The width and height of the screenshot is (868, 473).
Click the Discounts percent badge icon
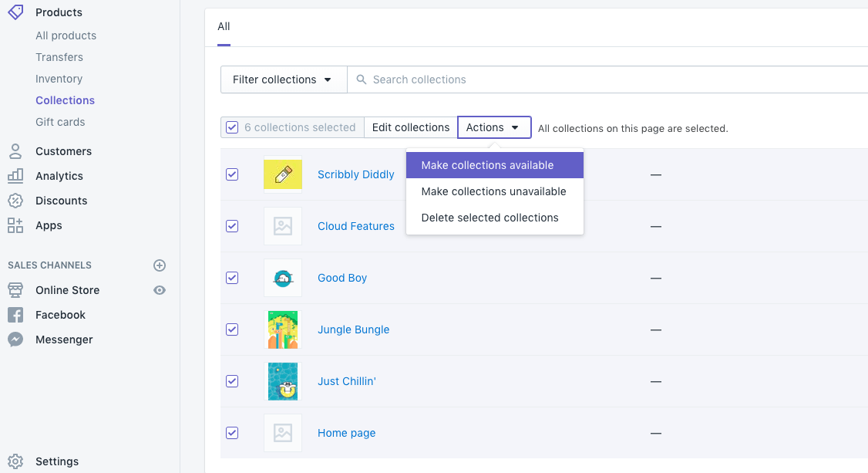[15, 201]
